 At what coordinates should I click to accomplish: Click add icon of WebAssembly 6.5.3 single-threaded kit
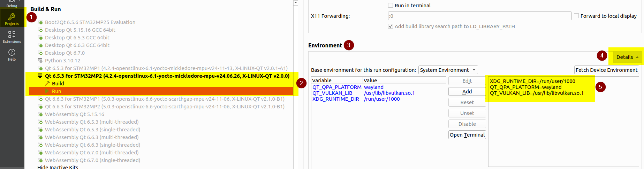click(40, 130)
